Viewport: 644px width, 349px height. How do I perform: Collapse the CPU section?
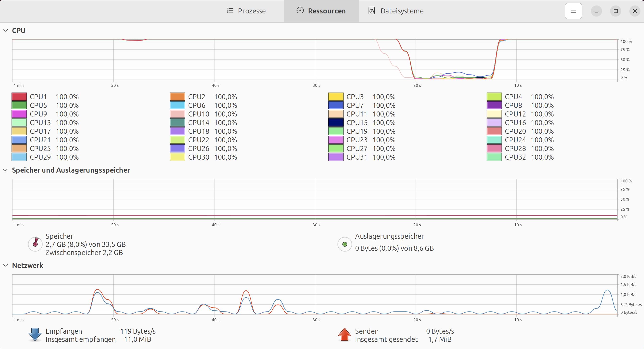(5, 30)
